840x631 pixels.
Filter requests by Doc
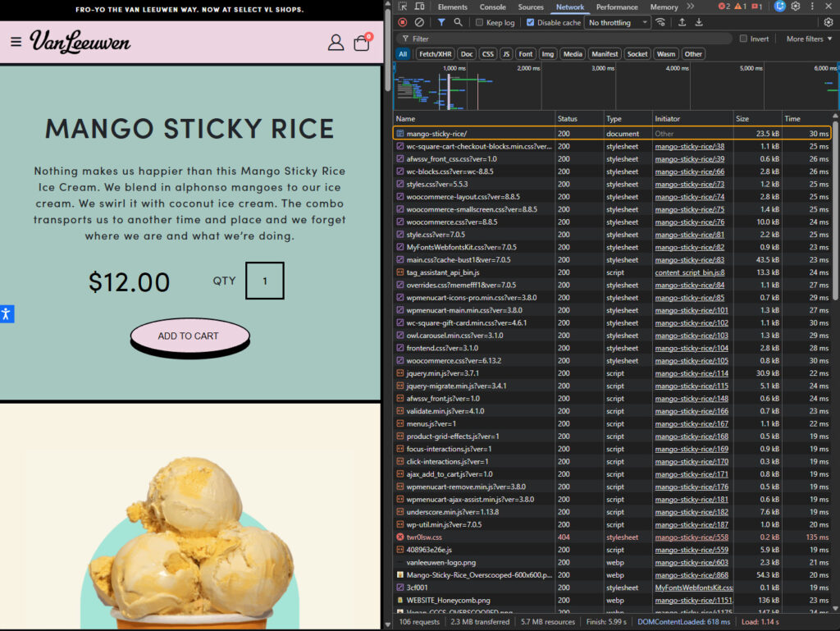click(x=467, y=54)
